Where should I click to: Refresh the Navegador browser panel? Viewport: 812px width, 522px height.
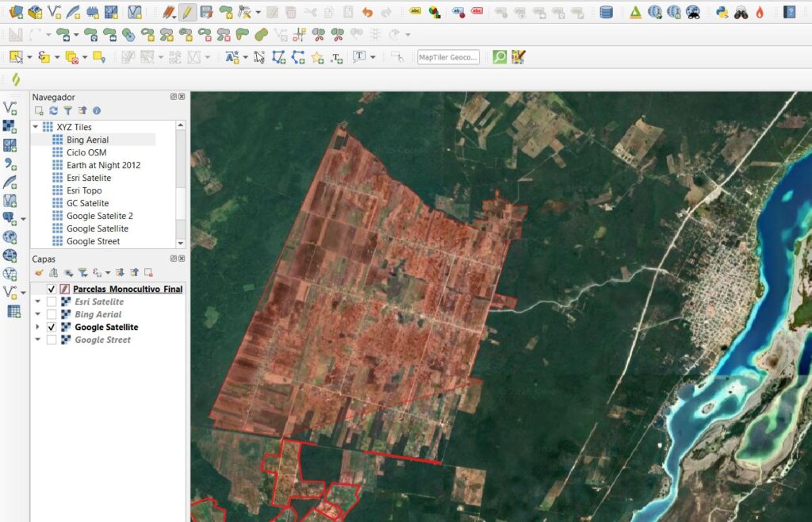(x=53, y=111)
